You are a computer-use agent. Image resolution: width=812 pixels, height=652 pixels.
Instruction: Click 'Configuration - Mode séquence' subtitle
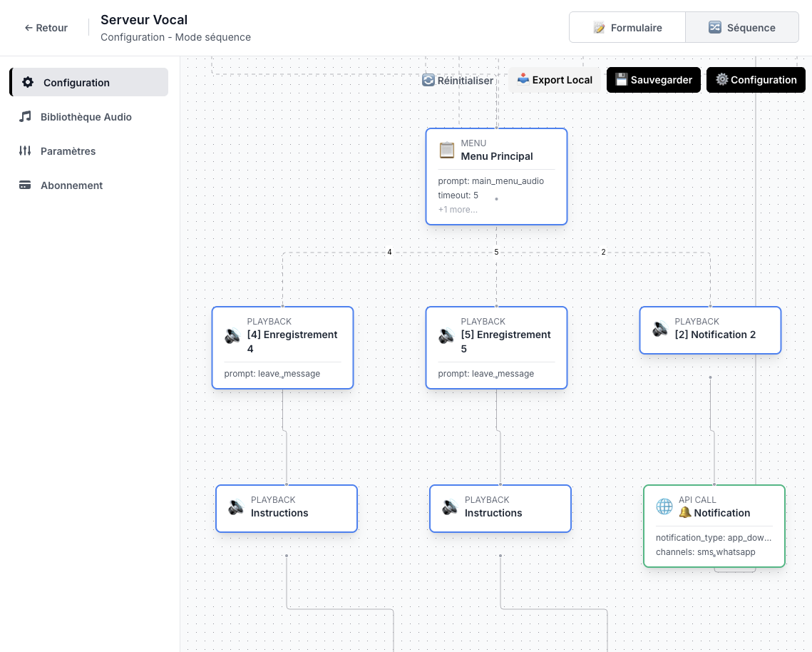[x=175, y=37]
